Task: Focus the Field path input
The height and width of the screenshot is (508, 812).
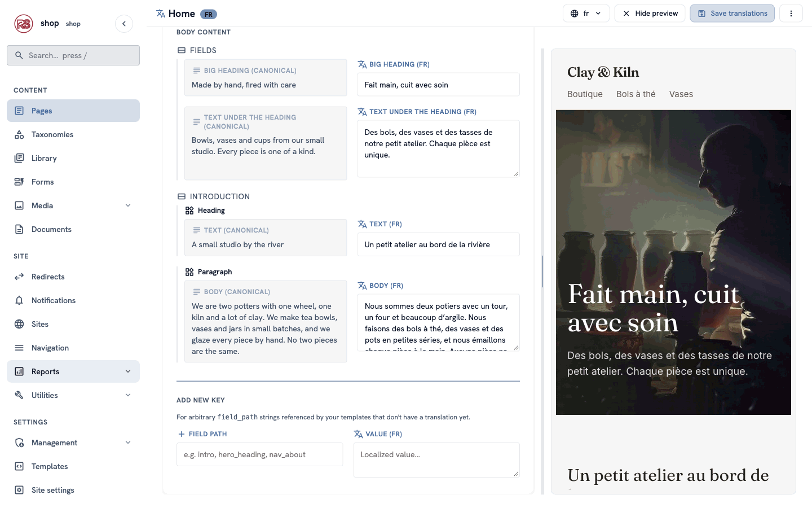Action: pos(259,454)
